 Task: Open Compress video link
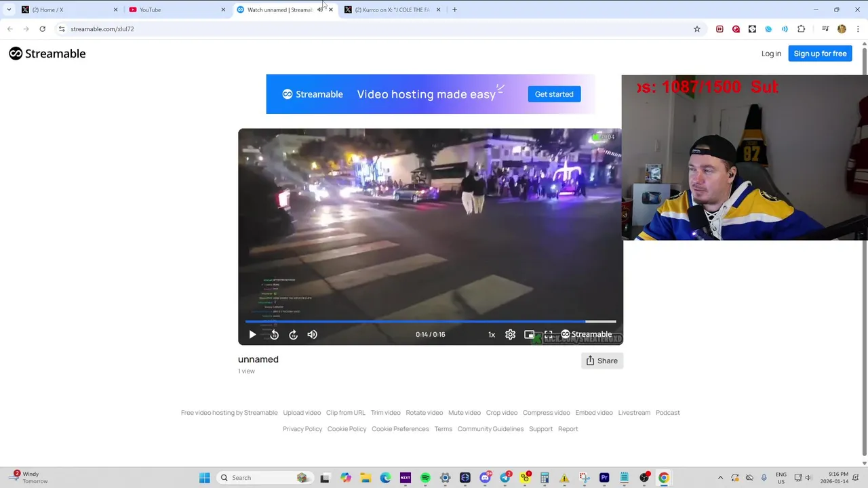coord(547,413)
